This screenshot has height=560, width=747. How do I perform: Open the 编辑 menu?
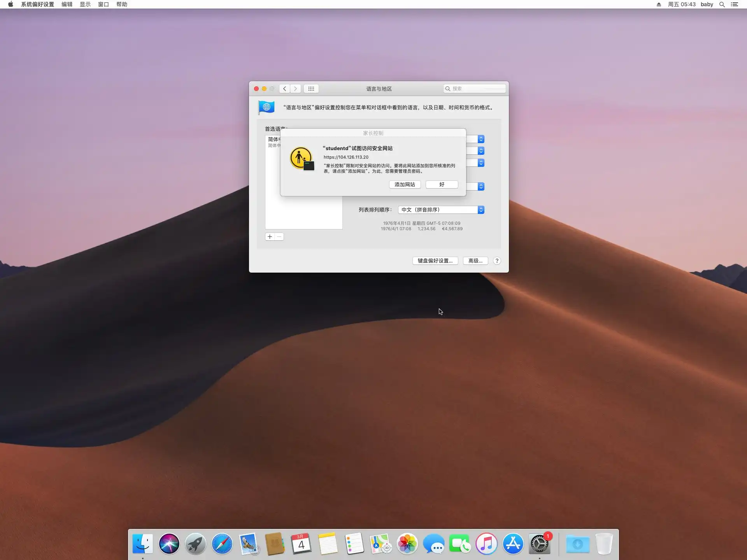(67, 4)
